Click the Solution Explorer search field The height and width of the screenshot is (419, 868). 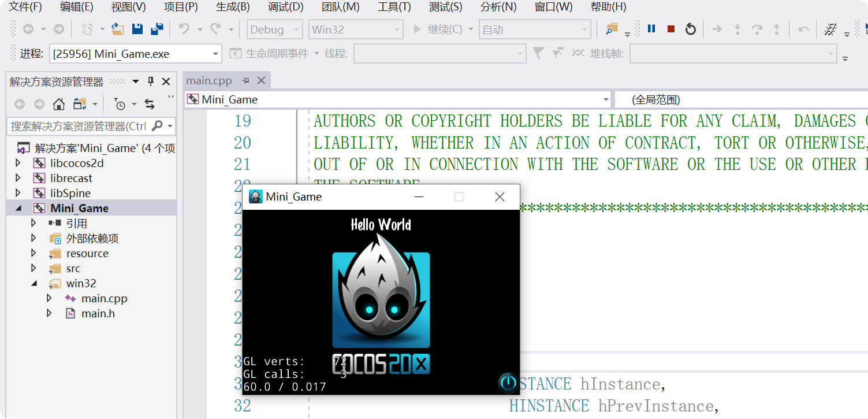pyautogui.click(x=91, y=126)
